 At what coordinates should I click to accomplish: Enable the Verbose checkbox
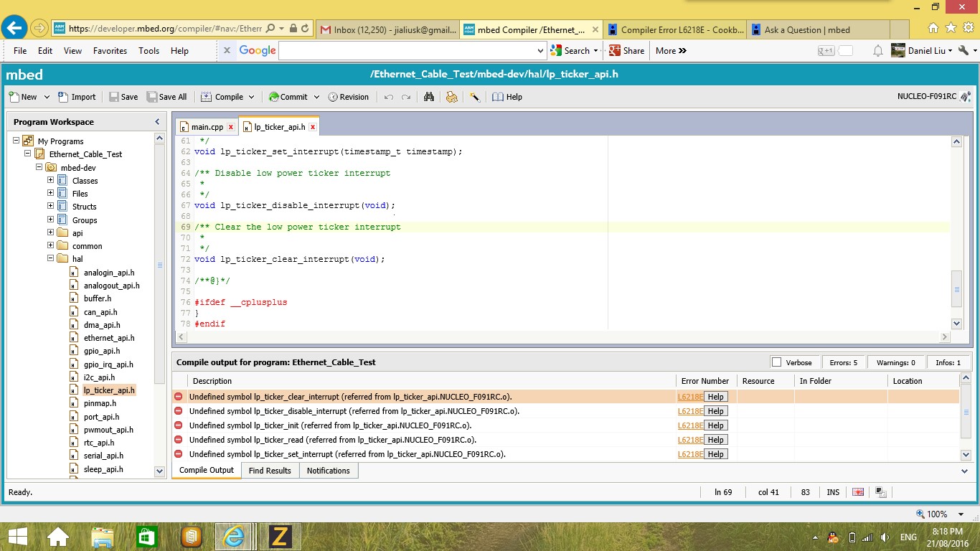[776, 362]
